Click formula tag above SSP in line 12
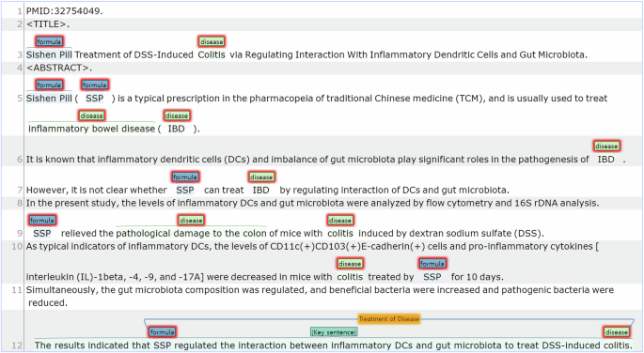Image resolution: width=644 pixels, height=353 pixels. tap(162, 331)
